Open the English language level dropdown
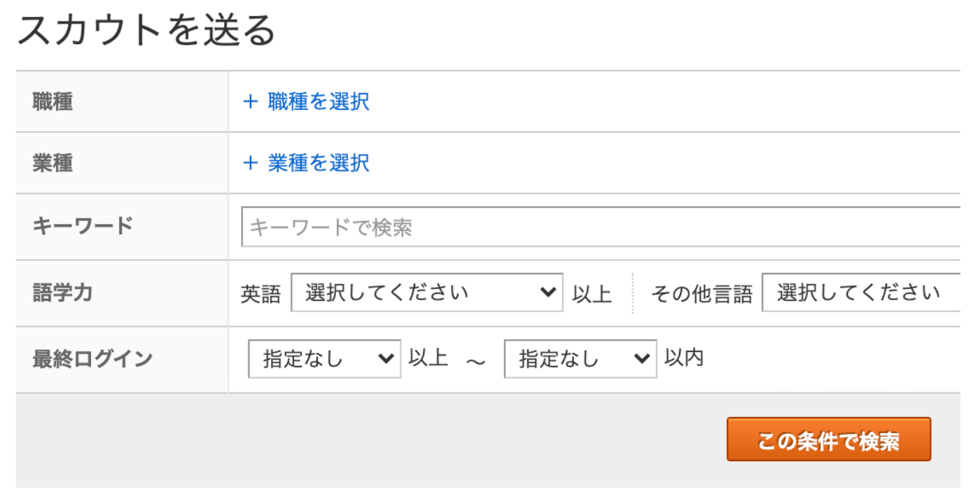This screenshot has width=980, height=501. tap(427, 292)
